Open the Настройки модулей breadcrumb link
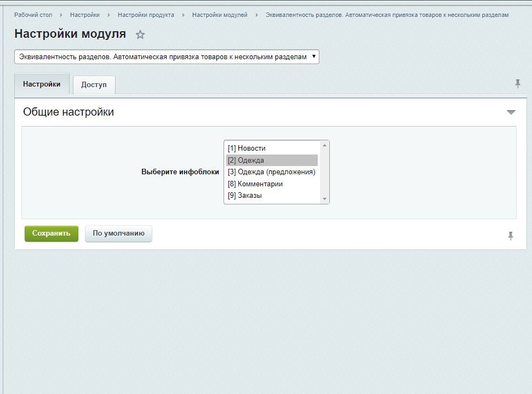This screenshot has width=532, height=394. [220, 15]
